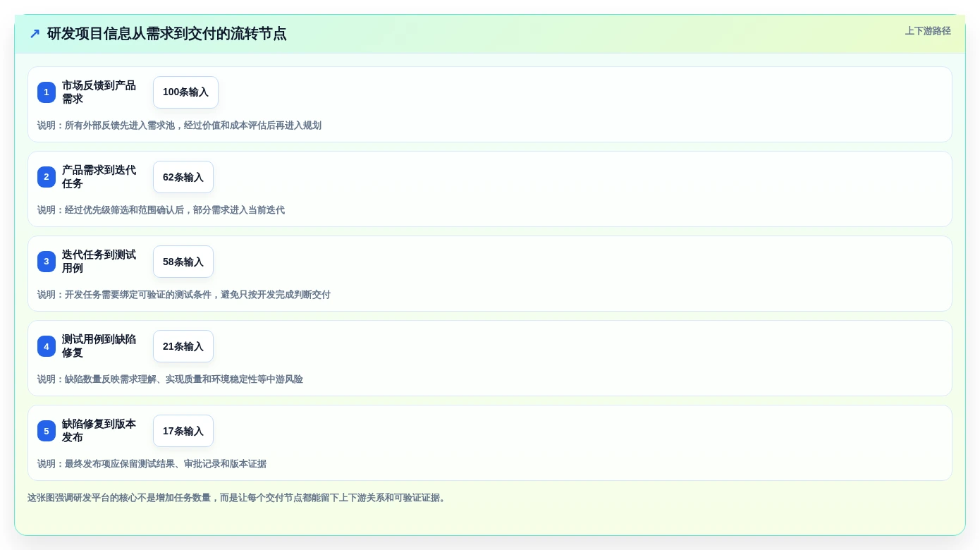The image size is (980, 550).
Task: Click the 21条输入 chip
Action: coord(183,346)
